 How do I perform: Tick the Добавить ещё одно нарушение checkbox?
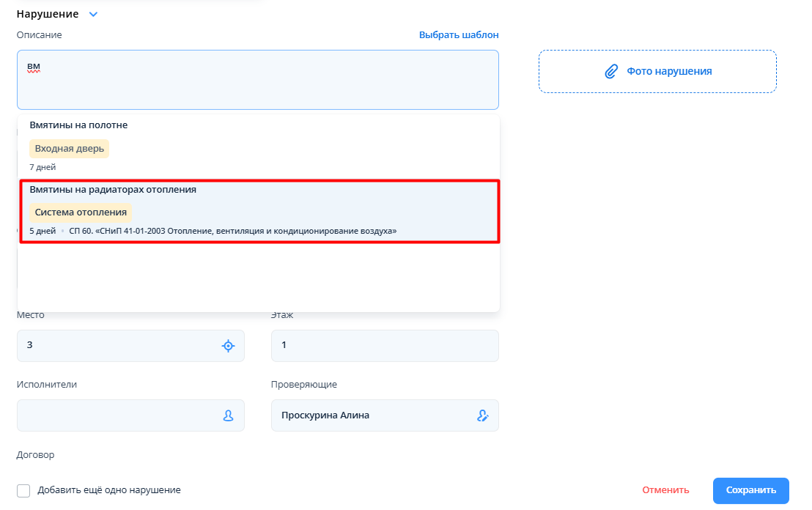coord(23,490)
